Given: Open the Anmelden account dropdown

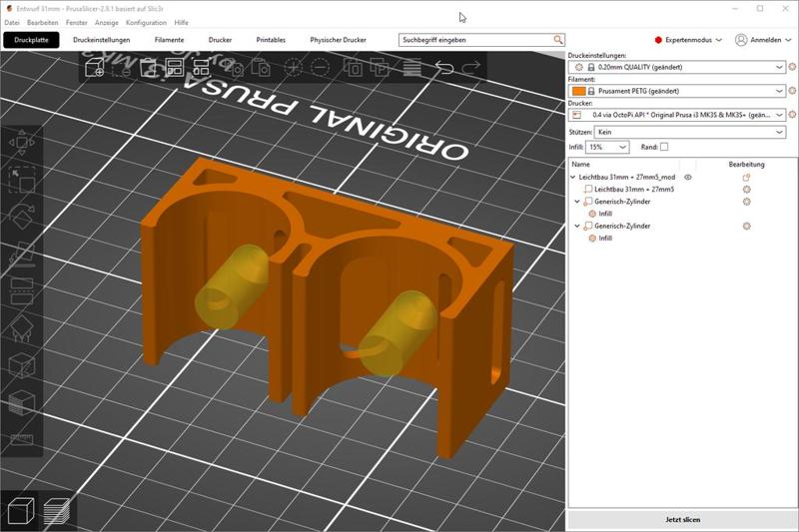Looking at the screenshot, I should 763,40.
